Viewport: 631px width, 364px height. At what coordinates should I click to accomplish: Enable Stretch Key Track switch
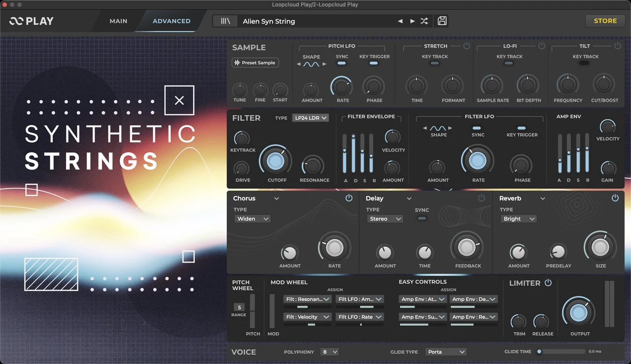point(435,63)
